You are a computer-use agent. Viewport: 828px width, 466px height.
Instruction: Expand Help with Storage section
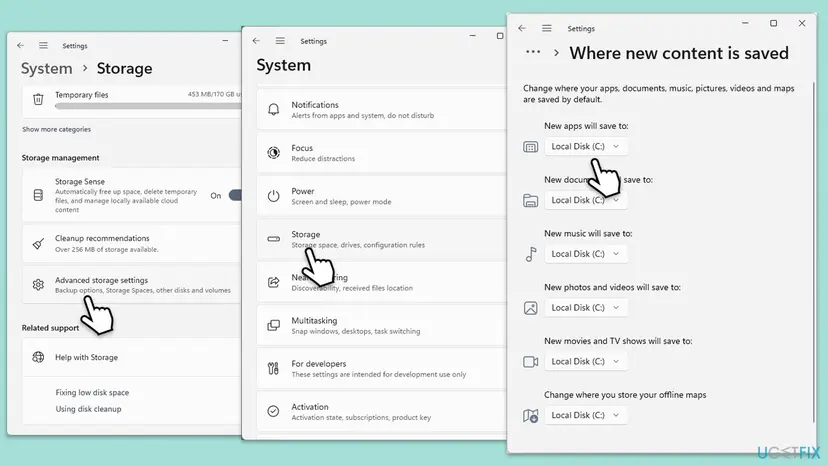[131, 357]
